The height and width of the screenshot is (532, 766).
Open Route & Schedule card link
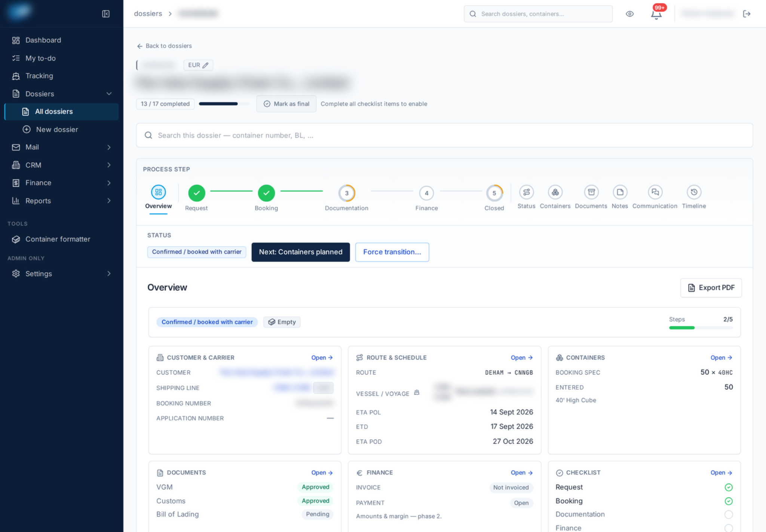pos(522,358)
